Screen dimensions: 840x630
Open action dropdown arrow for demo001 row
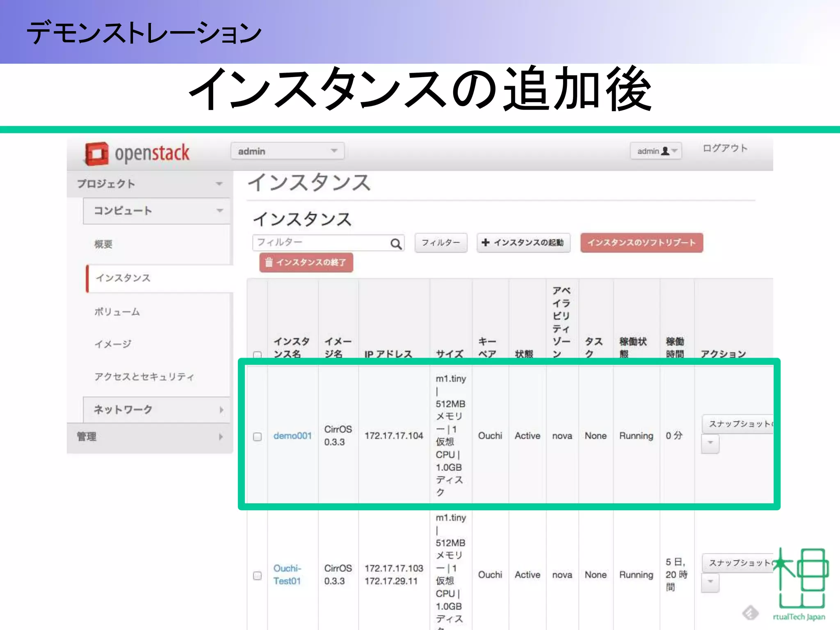pyautogui.click(x=710, y=443)
